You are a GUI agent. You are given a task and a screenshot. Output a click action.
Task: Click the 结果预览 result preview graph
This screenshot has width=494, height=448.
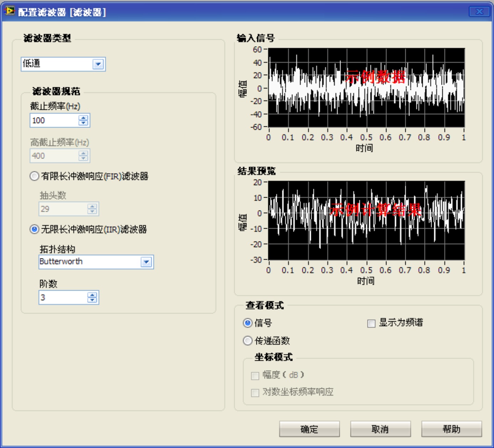(x=366, y=220)
